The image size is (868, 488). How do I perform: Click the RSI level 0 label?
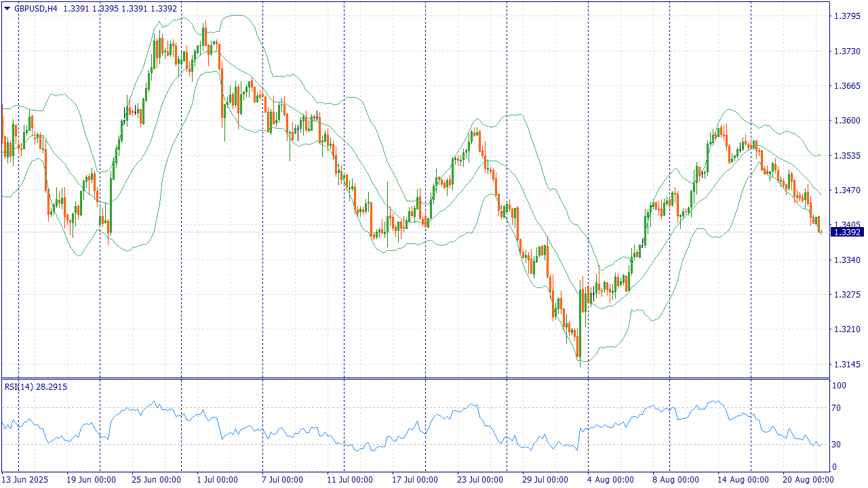(835, 467)
